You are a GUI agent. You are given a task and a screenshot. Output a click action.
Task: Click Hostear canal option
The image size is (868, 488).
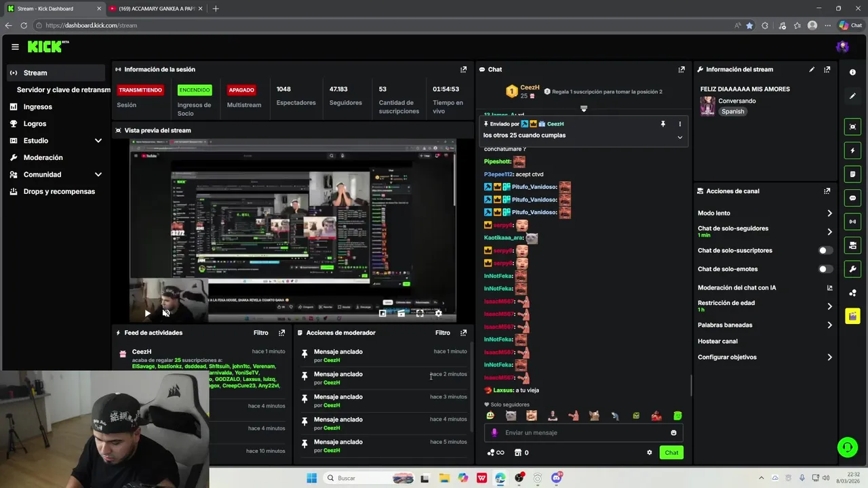click(717, 342)
